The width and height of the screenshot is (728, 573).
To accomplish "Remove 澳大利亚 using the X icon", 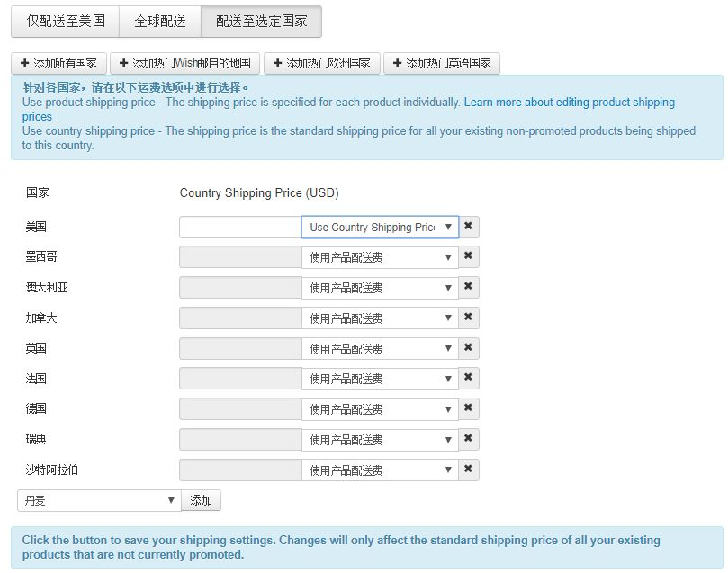I will pyautogui.click(x=468, y=288).
